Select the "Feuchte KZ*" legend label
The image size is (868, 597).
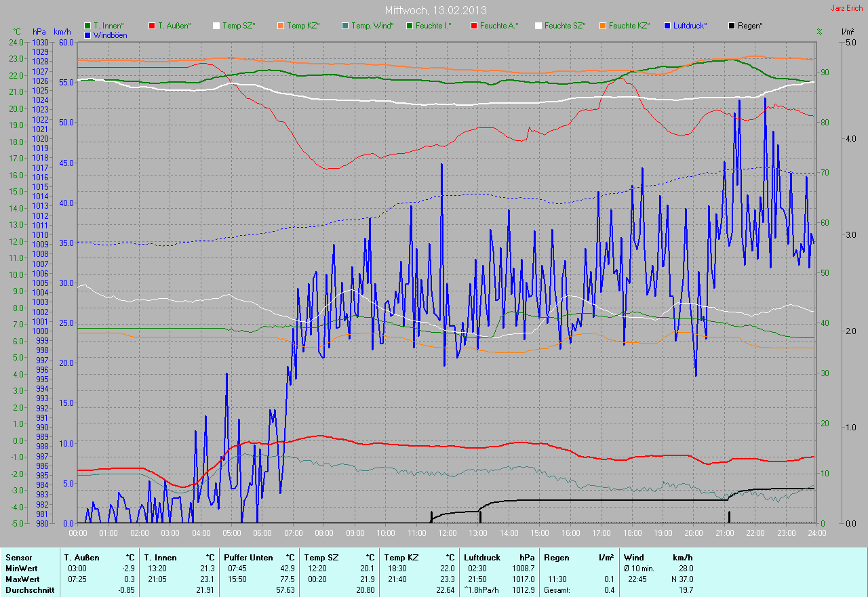(x=629, y=26)
